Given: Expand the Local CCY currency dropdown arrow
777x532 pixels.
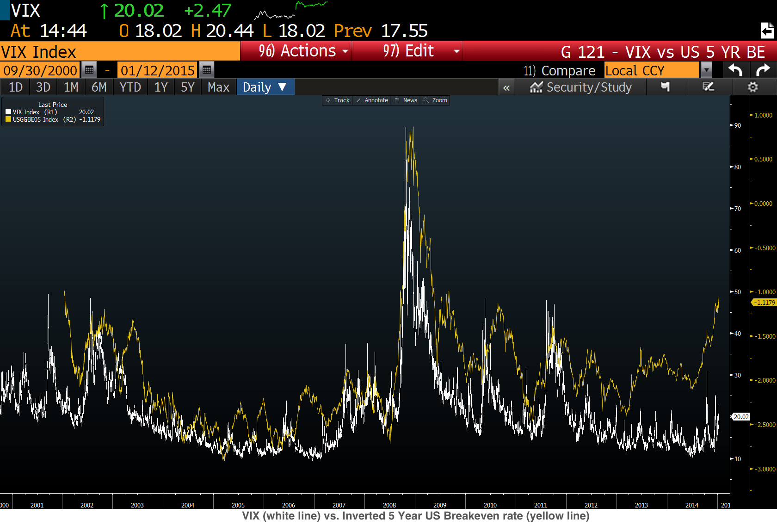Looking at the screenshot, I should click(x=706, y=70).
